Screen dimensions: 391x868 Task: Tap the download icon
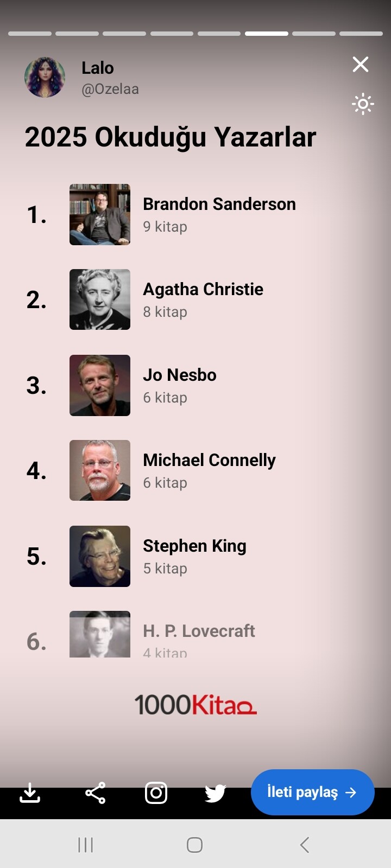(30, 793)
